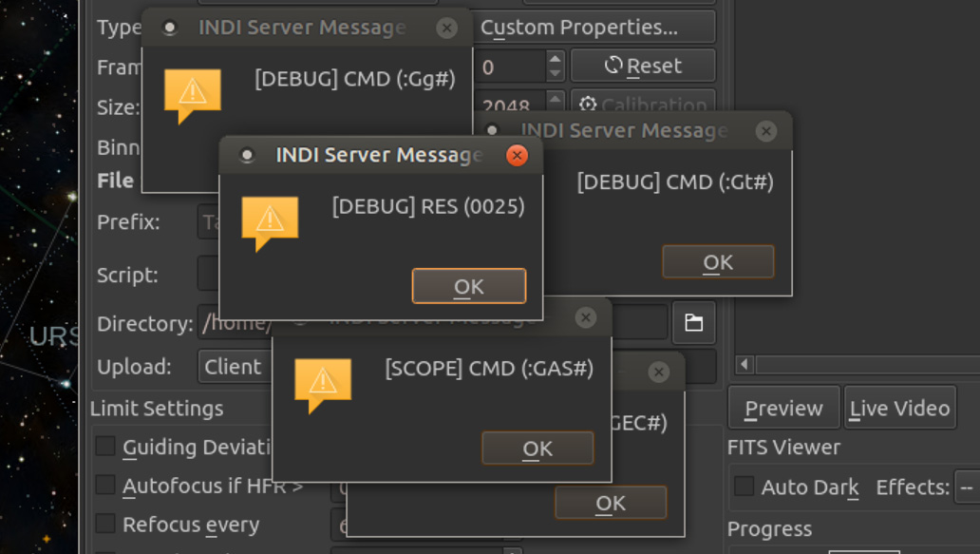This screenshot has width=980, height=554.
Task: Click the scrollbar left arrow above Preview
Action: 744,365
